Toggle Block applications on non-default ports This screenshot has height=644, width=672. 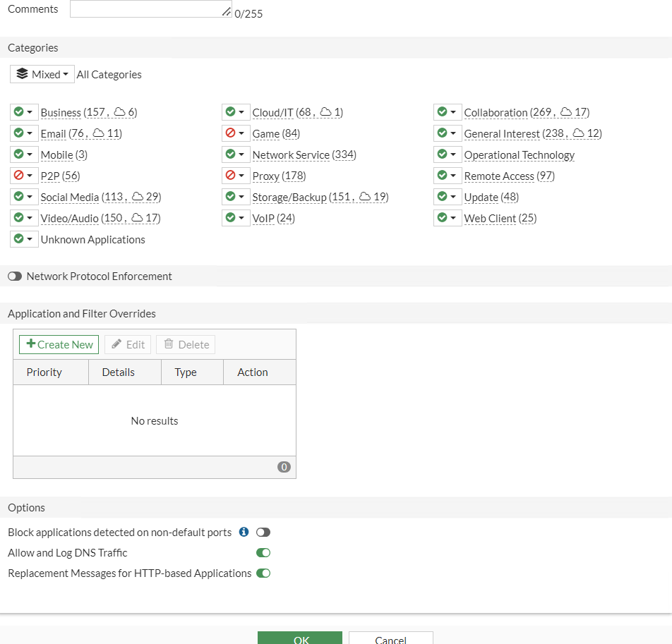point(263,532)
